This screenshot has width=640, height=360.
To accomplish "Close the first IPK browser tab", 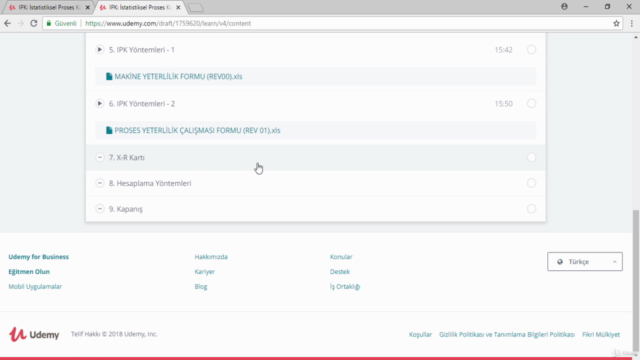I will [87, 7].
